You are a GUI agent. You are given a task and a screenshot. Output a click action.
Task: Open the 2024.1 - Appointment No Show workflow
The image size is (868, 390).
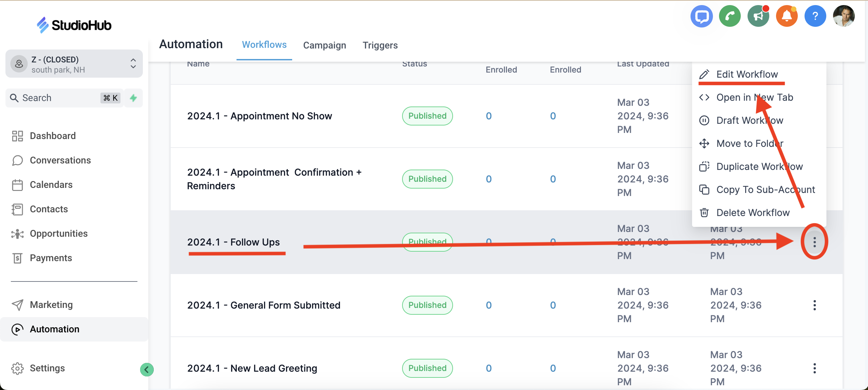[x=259, y=116]
